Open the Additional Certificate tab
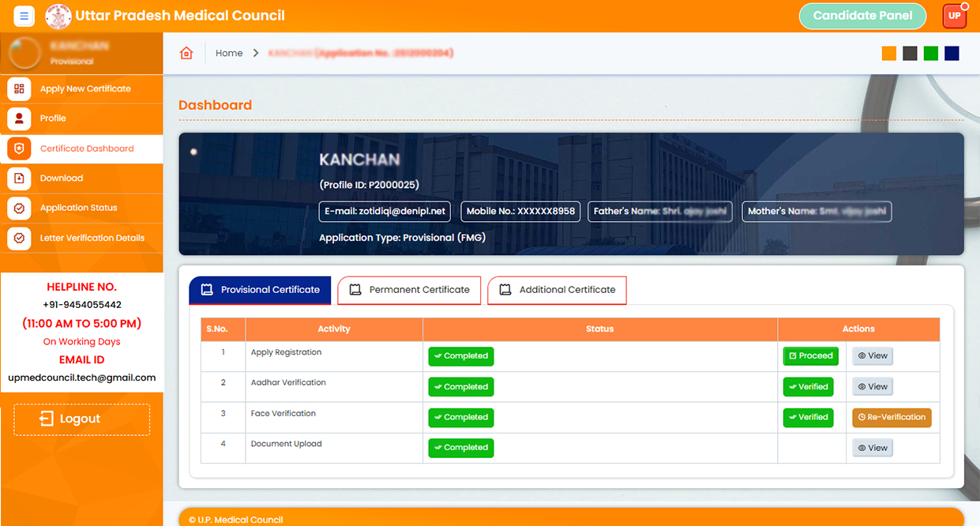 pos(557,290)
